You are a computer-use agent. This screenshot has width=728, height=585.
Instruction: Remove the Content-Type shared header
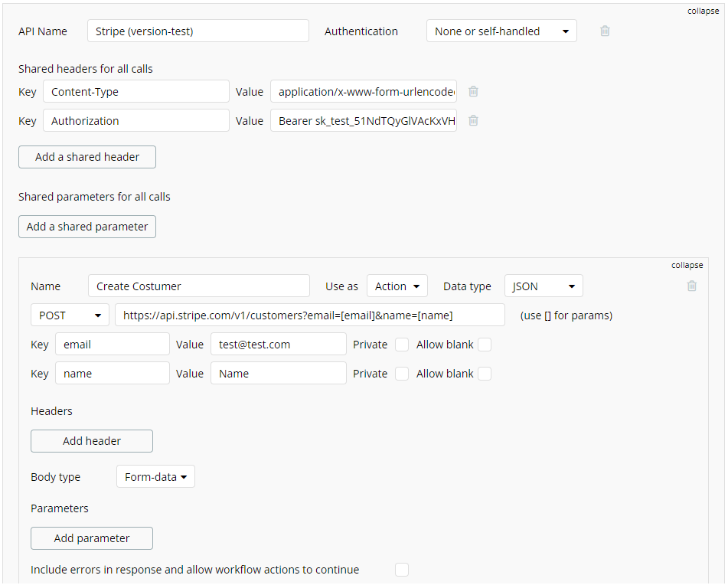pyautogui.click(x=473, y=91)
